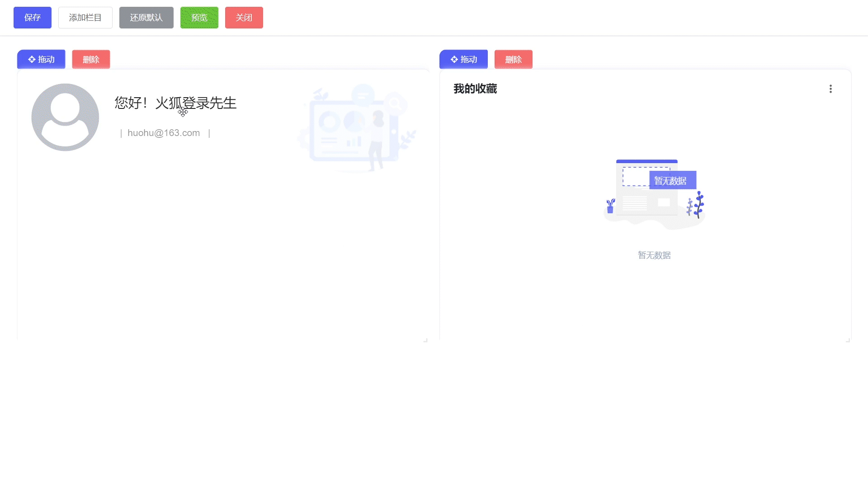Image resolution: width=868 pixels, height=488 pixels.
Task: Click the gray 暂无数据 caption text
Action: [654, 255]
